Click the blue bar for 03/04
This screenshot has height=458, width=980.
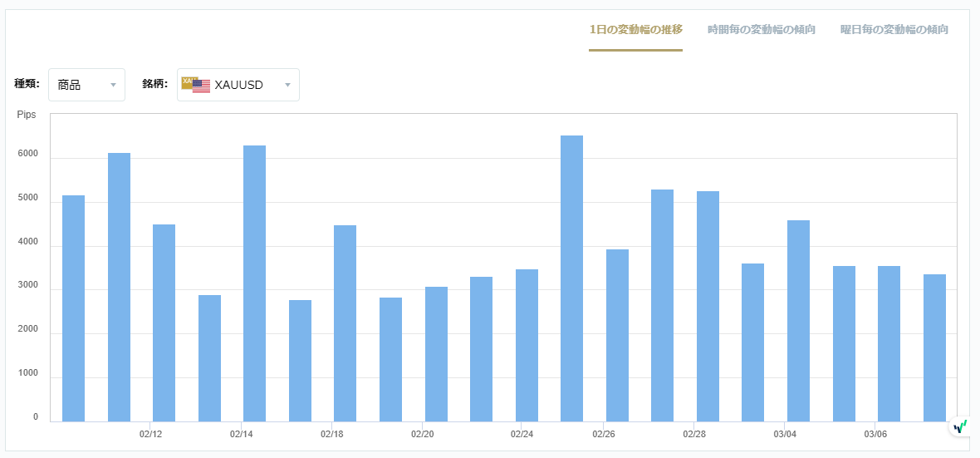[798, 321]
